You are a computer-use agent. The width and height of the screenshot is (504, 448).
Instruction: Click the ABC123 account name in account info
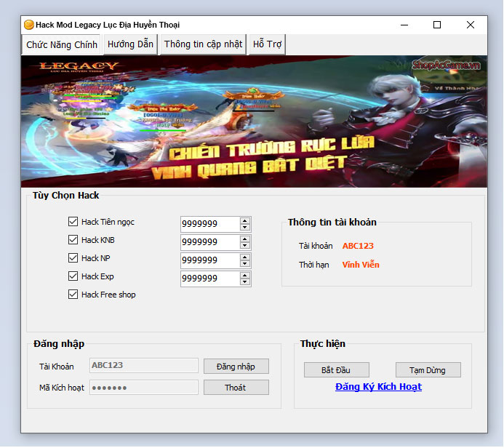[x=358, y=246]
